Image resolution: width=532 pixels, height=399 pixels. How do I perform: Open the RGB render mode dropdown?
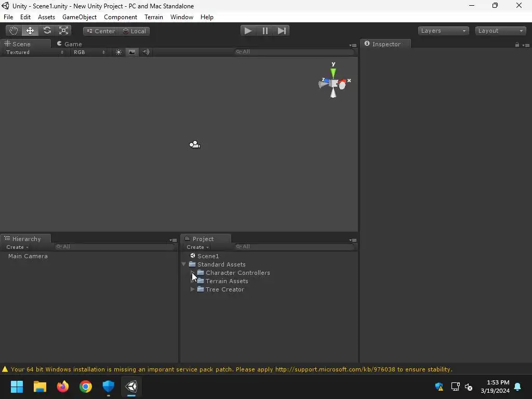click(89, 52)
